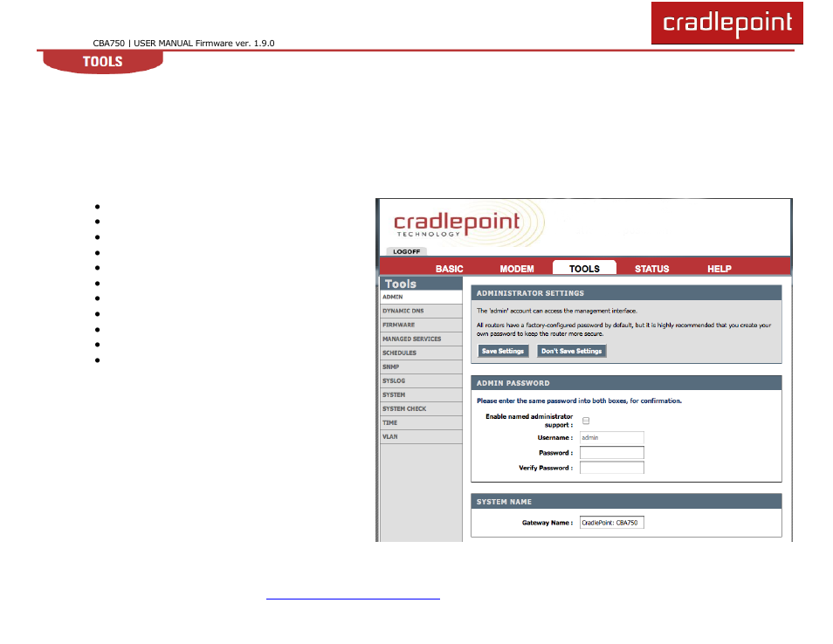Click the red TOOLS section badge
This screenshot has height=644, width=833.
point(102,62)
